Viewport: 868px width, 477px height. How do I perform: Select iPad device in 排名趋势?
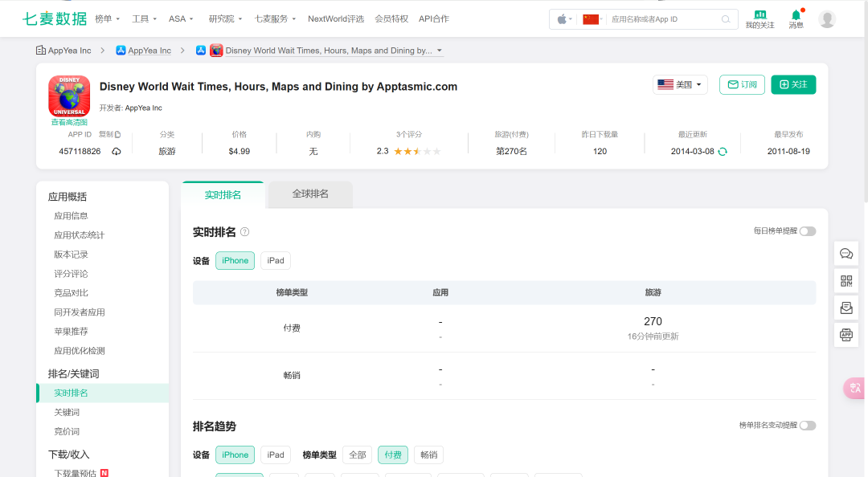tap(276, 455)
